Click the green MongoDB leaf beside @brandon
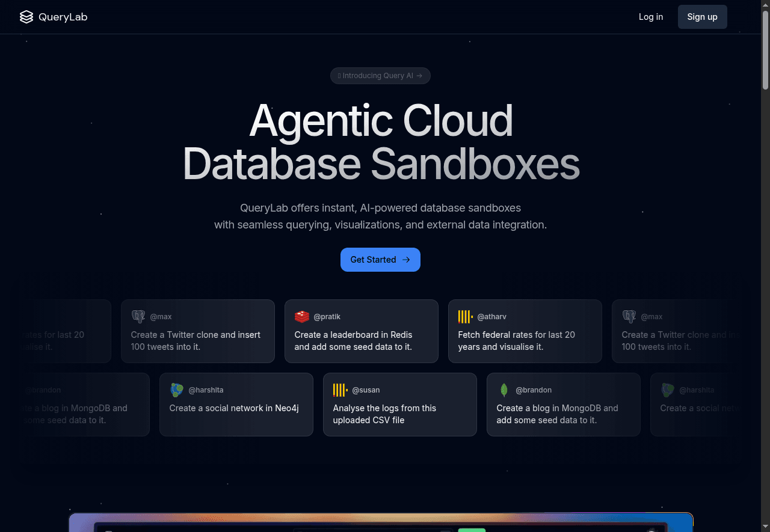The width and height of the screenshot is (770, 532). point(504,390)
